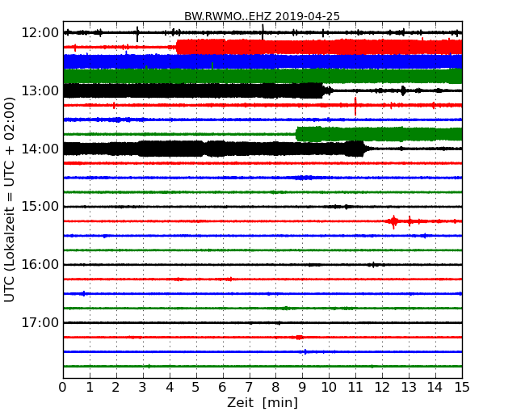525x420 pixels.
Task: Click the large spike on the 12:00 black trace near minute 7.5
Action: 262,32
